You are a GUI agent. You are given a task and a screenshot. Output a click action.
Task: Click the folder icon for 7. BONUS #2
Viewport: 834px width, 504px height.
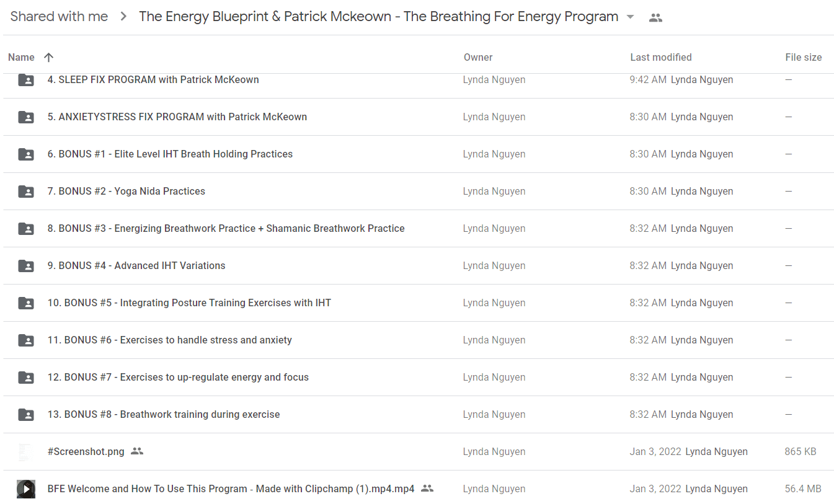pos(26,191)
